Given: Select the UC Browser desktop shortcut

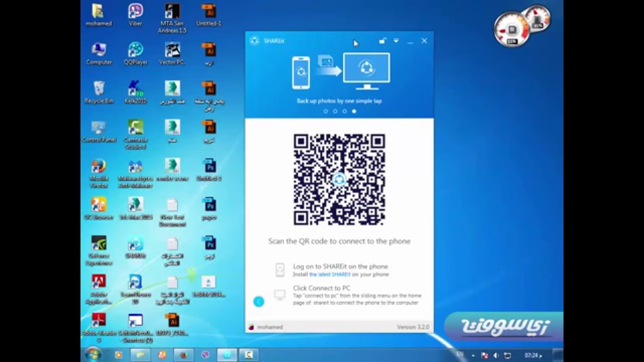Looking at the screenshot, I should point(99,209).
